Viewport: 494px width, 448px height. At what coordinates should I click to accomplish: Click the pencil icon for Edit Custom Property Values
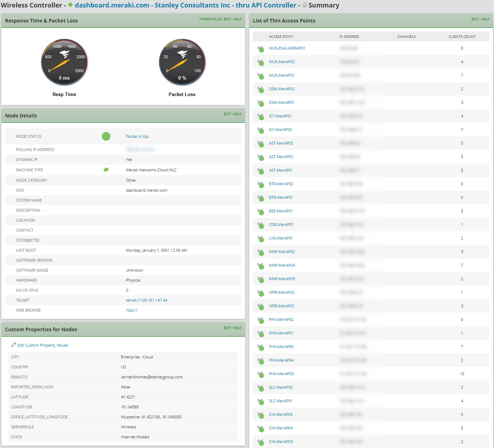coord(14,345)
